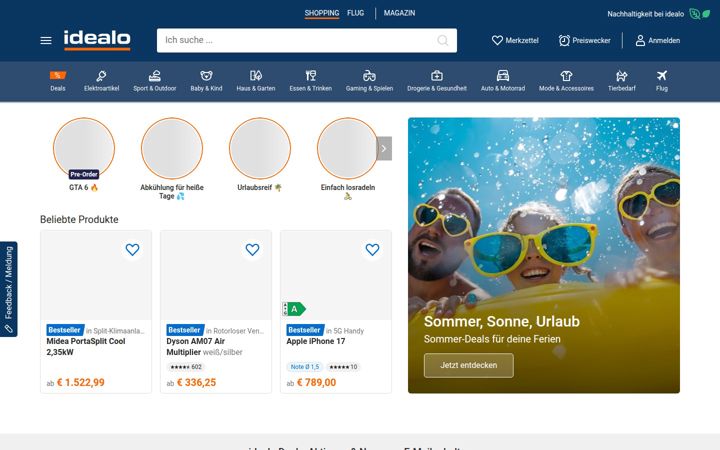Switch to the MAGAZIN tab
The image size is (720, 450).
(x=399, y=13)
